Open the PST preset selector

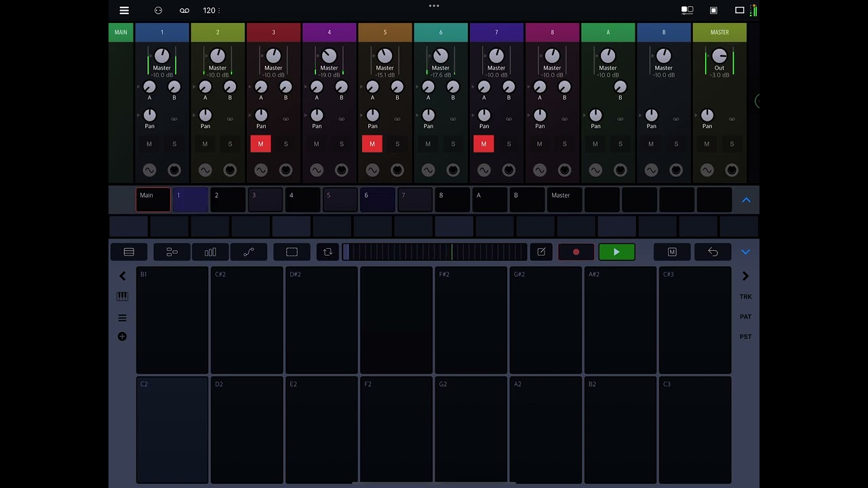(745, 337)
